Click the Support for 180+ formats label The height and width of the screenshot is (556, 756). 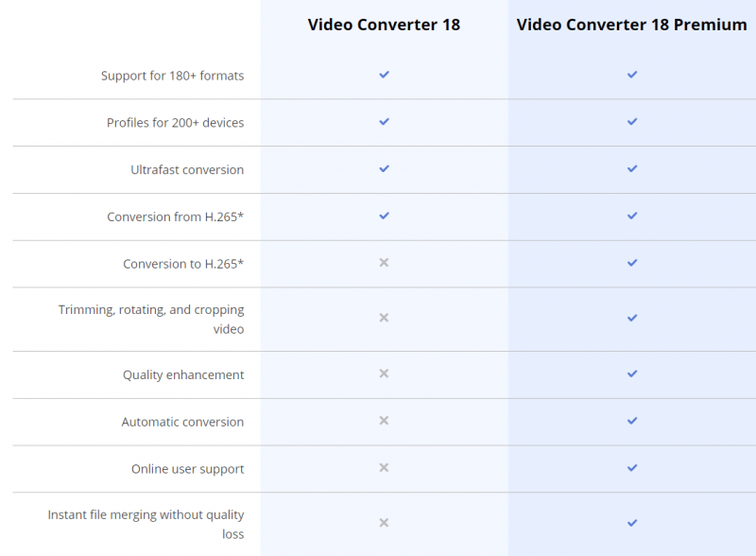point(171,75)
